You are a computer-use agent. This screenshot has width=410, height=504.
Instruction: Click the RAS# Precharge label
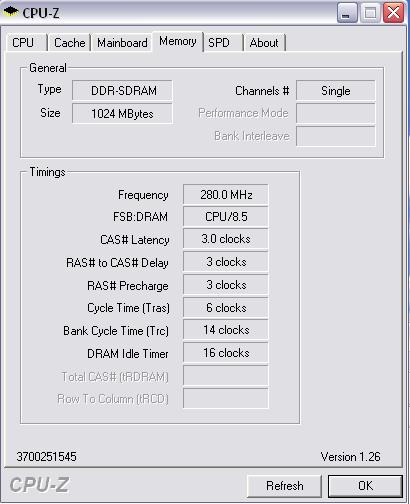(x=128, y=286)
